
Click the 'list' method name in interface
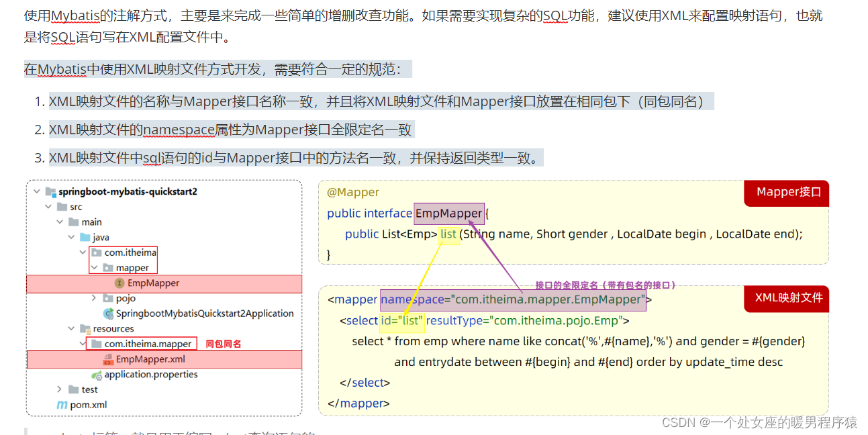pos(448,234)
